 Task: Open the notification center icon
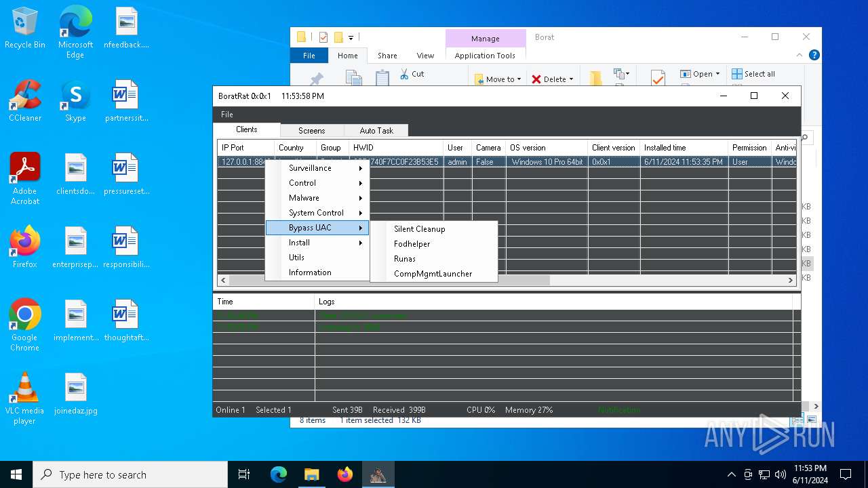[x=846, y=474]
